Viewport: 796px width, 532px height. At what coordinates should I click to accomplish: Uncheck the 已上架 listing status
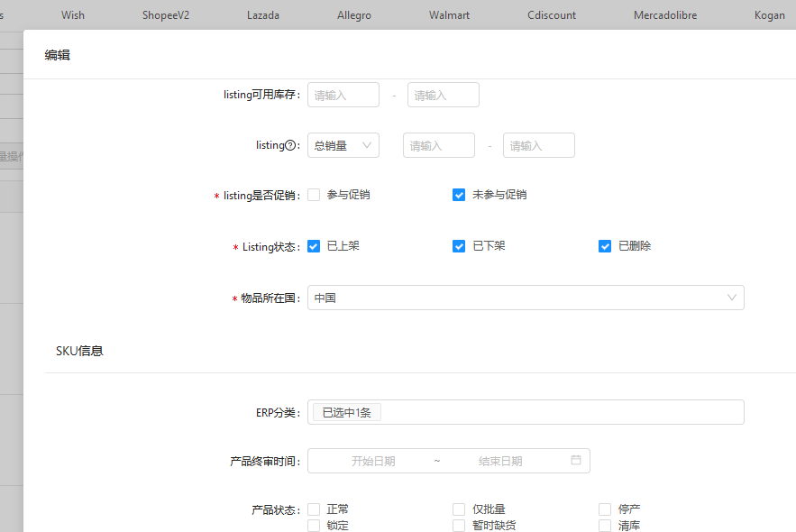click(x=314, y=246)
